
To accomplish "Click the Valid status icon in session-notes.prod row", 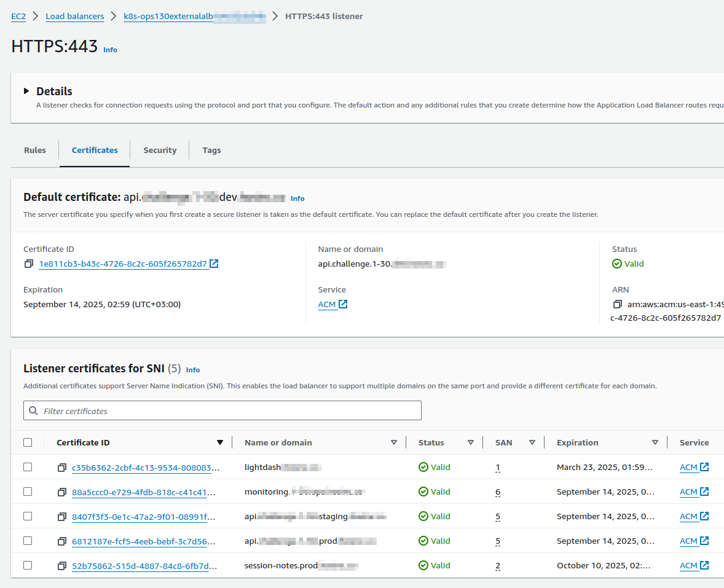I will [423, 565].
